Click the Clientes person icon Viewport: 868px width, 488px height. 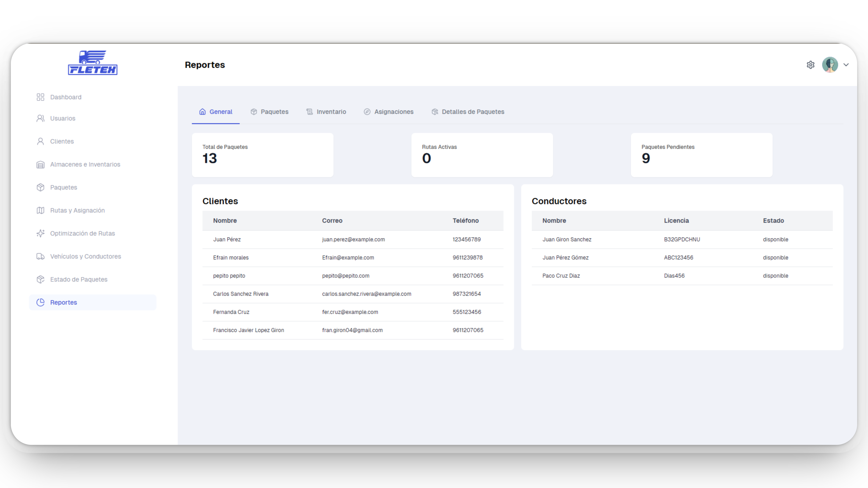[40, 141]
